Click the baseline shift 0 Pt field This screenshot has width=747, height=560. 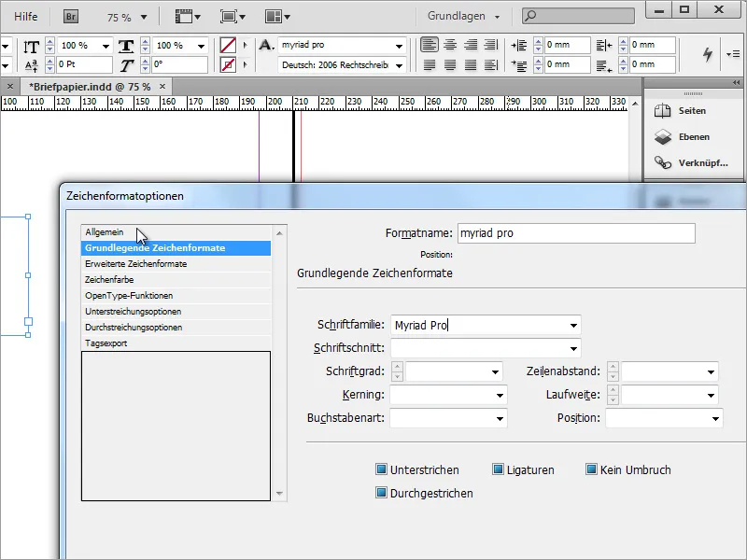(x=84, y=64)
